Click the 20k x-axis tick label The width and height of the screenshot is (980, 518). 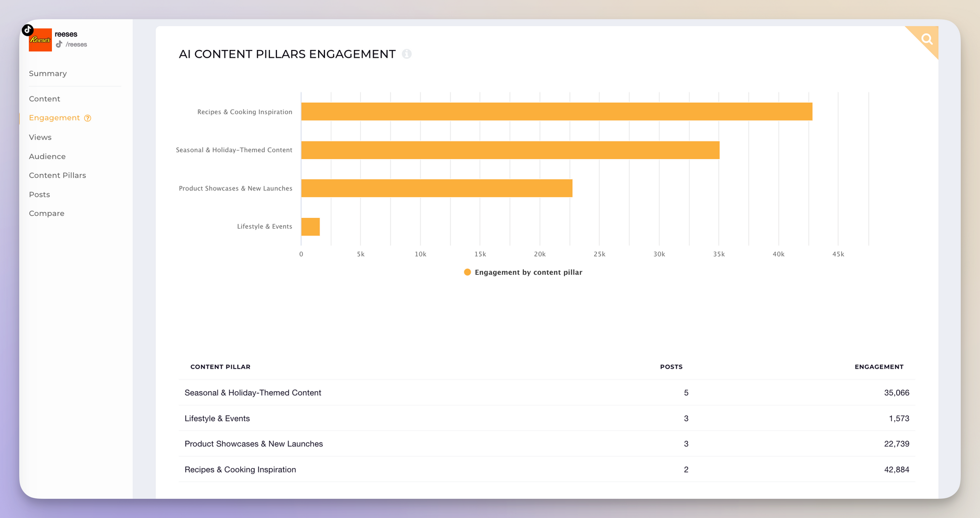[539, 254]
